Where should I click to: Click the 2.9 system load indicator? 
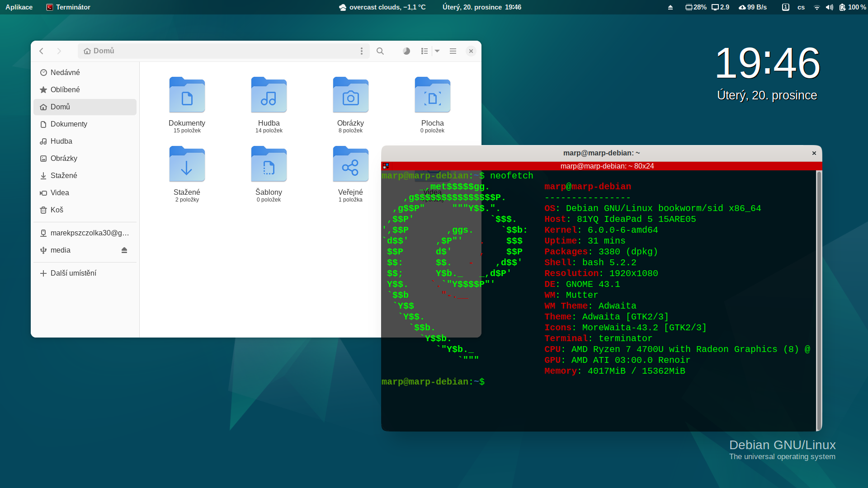(x=721, y=7)
